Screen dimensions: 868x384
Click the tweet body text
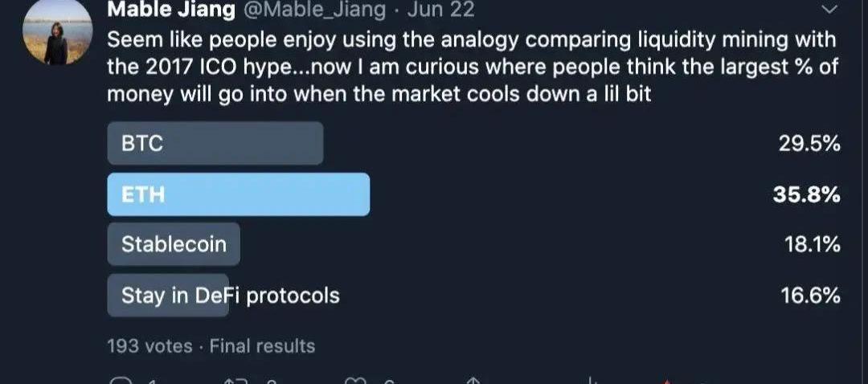pos(472,67)
